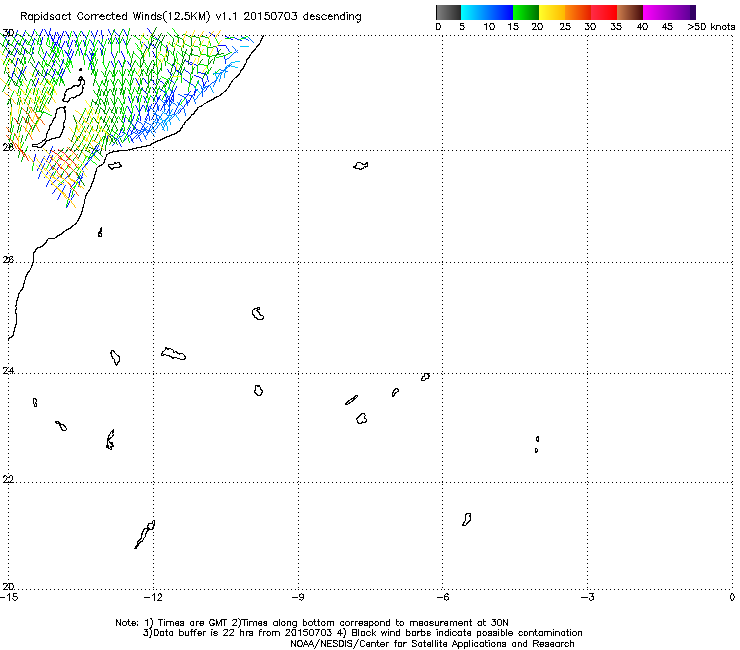
Task: Click the "45" label under the color bar
Action: coord(667,27)
